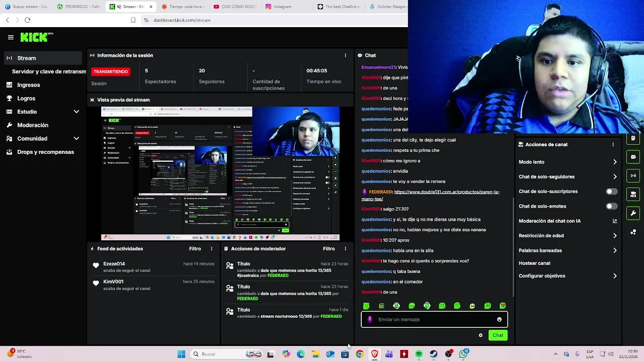The width and height of the screenshot is (644, 362).
Task: Open Servidor y clave de retransmisión
Action: (49, 71)
